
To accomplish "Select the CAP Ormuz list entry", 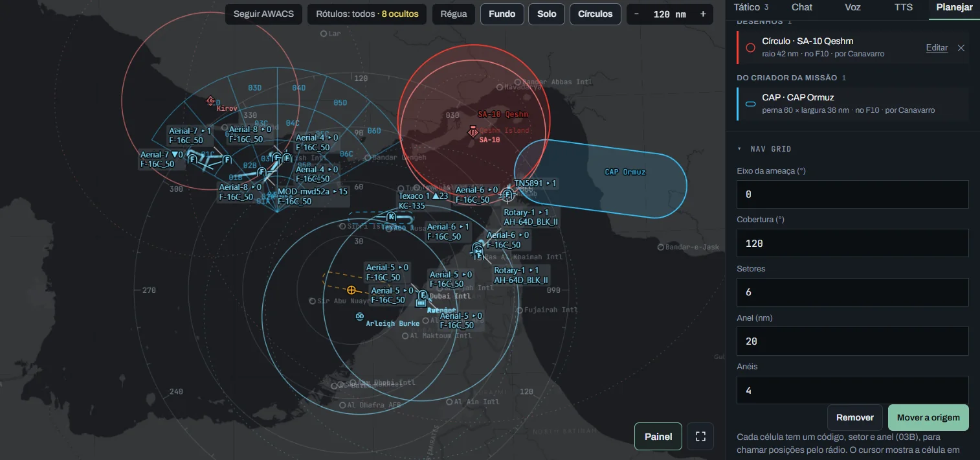I will point(852,104).
